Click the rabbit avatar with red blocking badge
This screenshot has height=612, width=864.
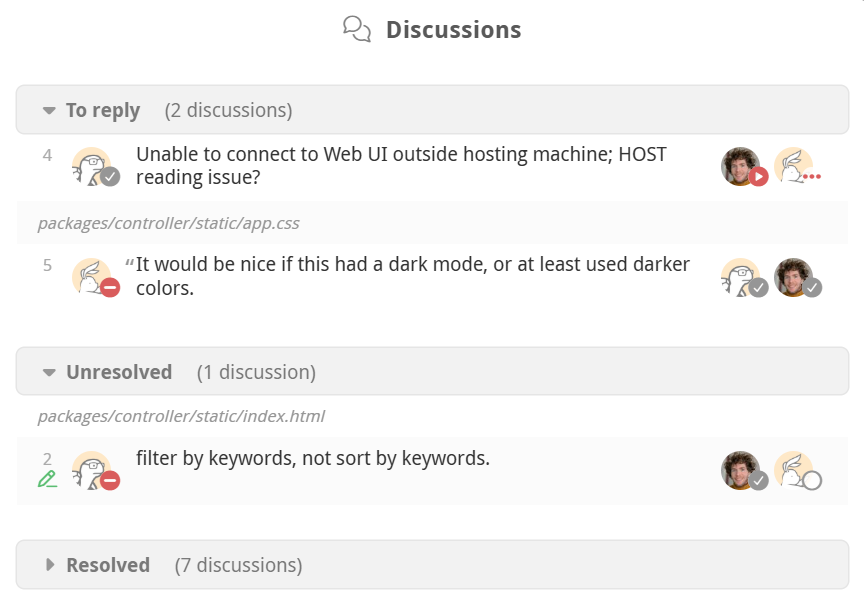[91, 277]
